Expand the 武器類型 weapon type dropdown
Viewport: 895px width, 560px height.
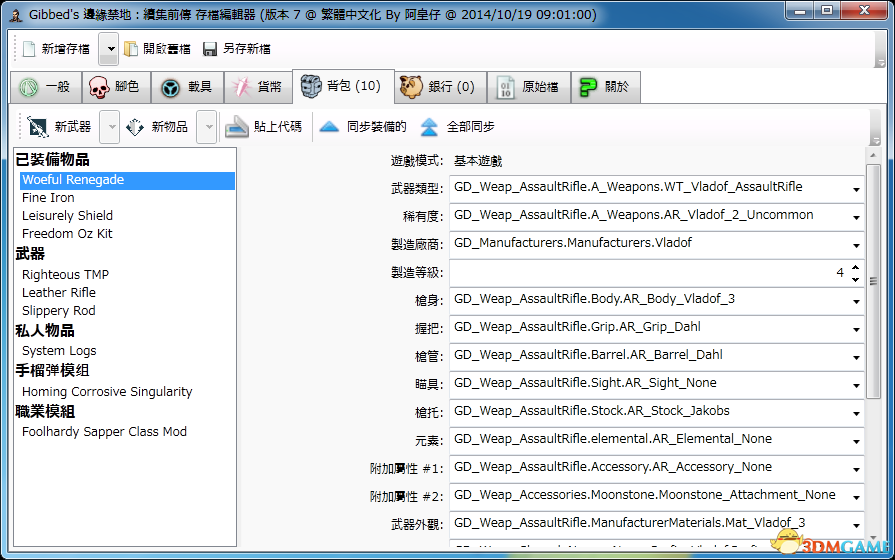[x=856, y=190]
